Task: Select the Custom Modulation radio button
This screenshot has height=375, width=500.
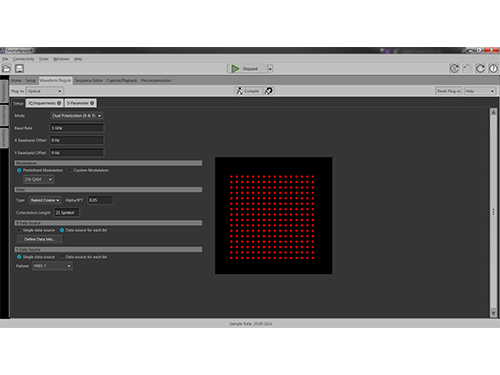Action: pos(70,170)
